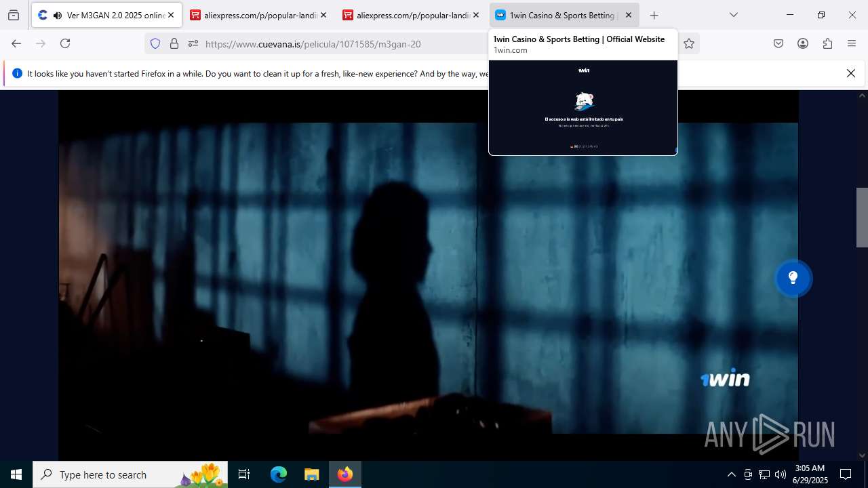Click the Firefox taskbar icon
The width and height of the screenshot is (868, 488).
point(345,474)
